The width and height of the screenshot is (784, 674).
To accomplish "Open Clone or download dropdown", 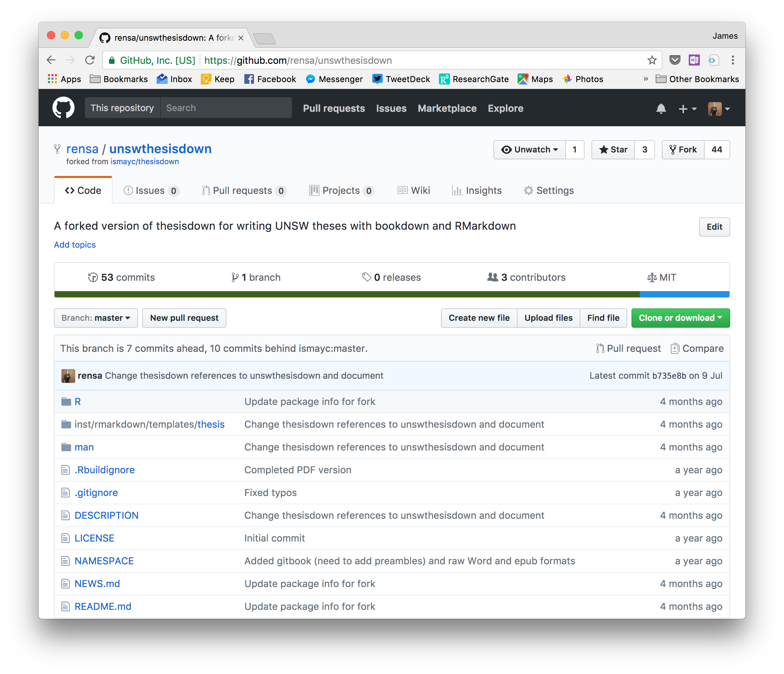I will [x=680, y=318].
